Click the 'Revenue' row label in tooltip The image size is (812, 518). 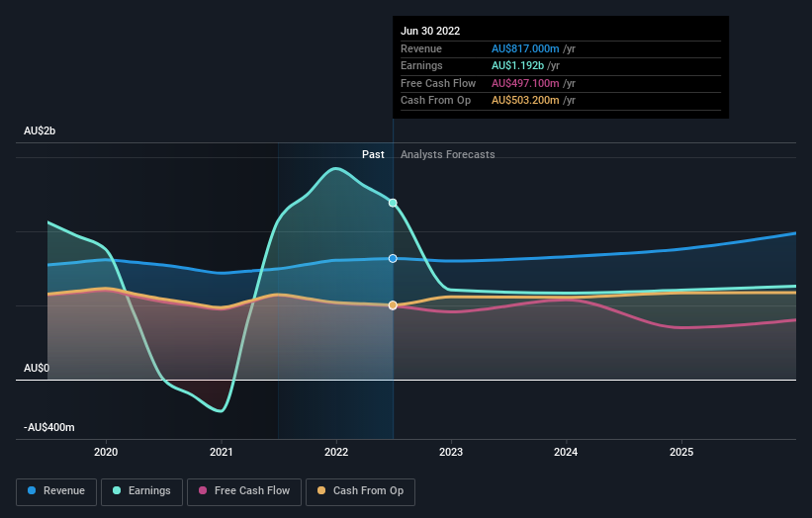(421, 48)
